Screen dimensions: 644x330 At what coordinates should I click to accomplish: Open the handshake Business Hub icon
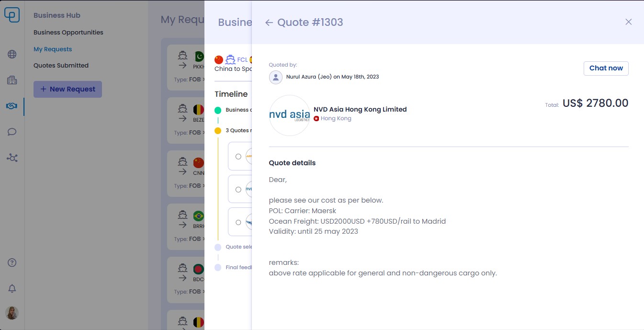[x=12, y=106]
